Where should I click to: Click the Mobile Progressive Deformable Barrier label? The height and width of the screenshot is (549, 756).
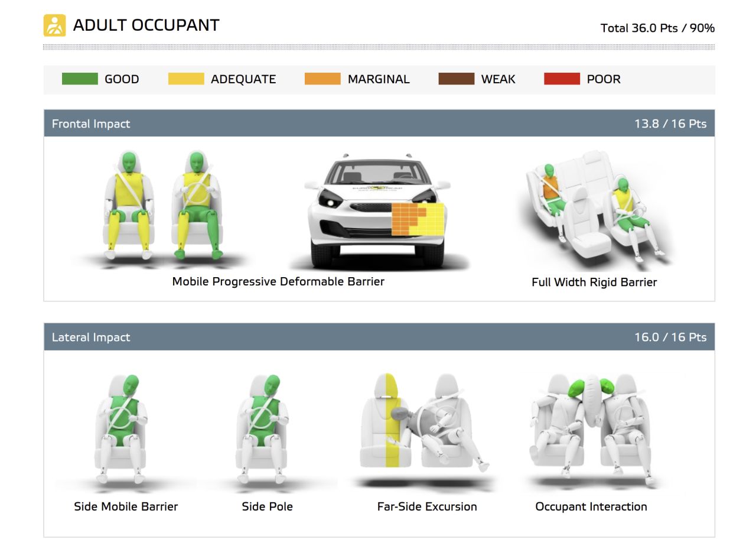click(x=278, y=281)
